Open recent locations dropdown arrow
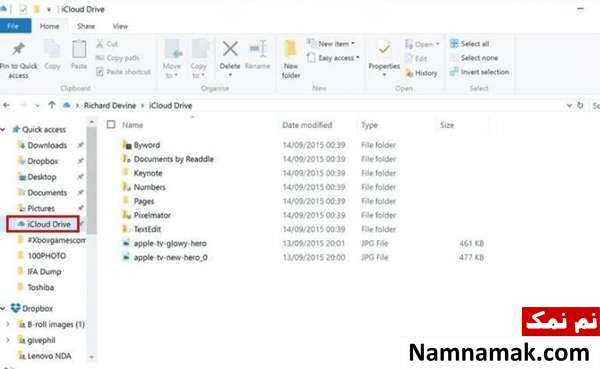600x369 pixels. click(x=37, y=106)
